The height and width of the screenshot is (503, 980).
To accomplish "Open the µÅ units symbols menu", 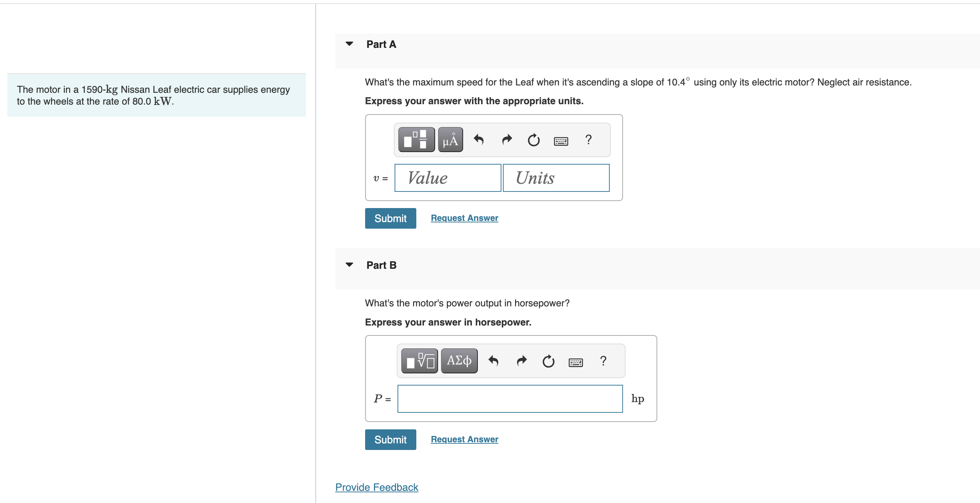I will [451, 140].
